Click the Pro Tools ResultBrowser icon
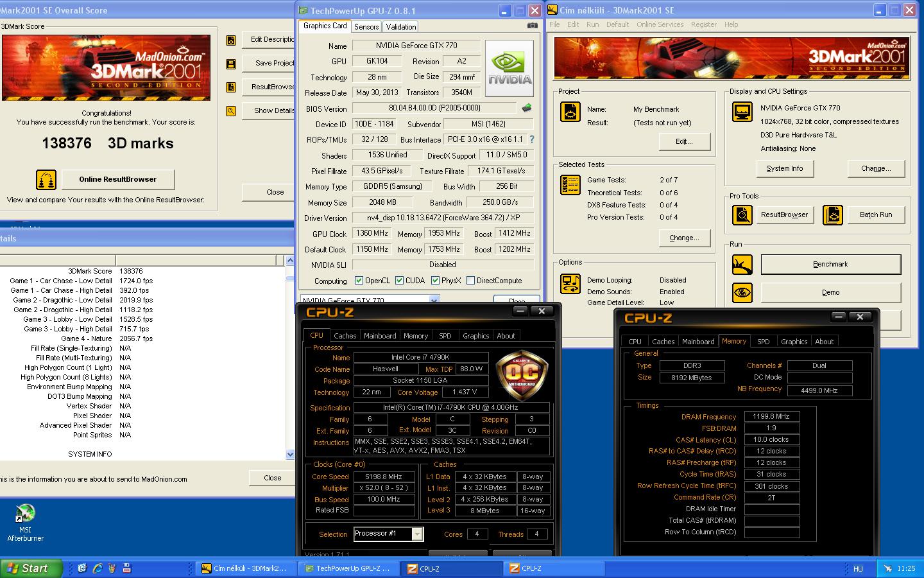 click(742, 215)
